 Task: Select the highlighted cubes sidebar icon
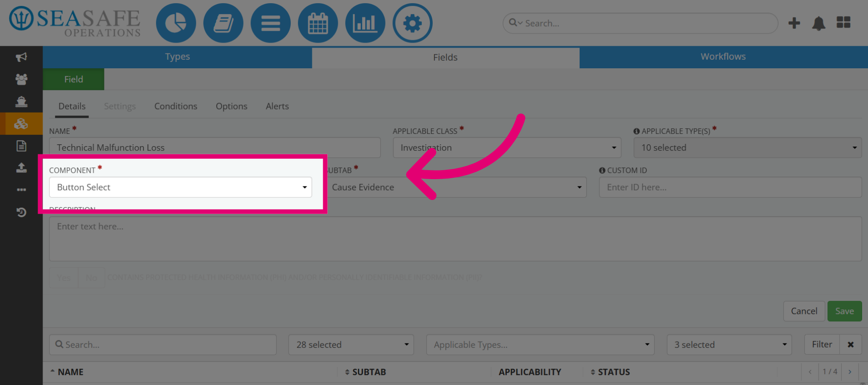click(21, 124)
